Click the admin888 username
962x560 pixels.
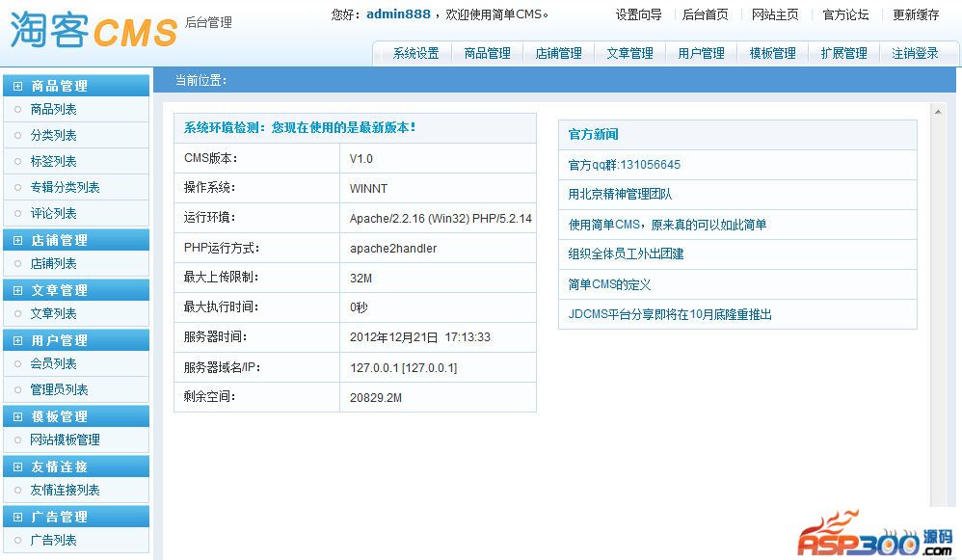399,14
